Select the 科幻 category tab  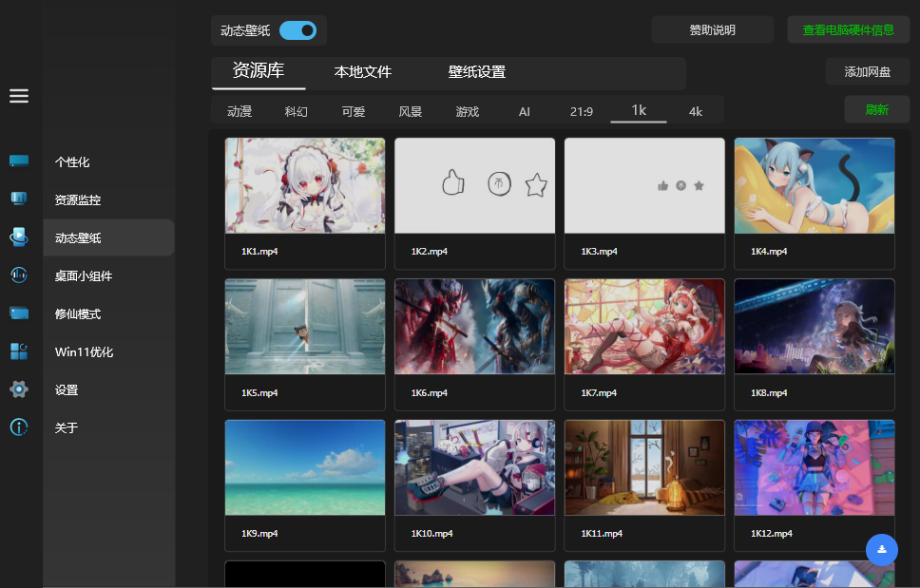click(296, 111)
